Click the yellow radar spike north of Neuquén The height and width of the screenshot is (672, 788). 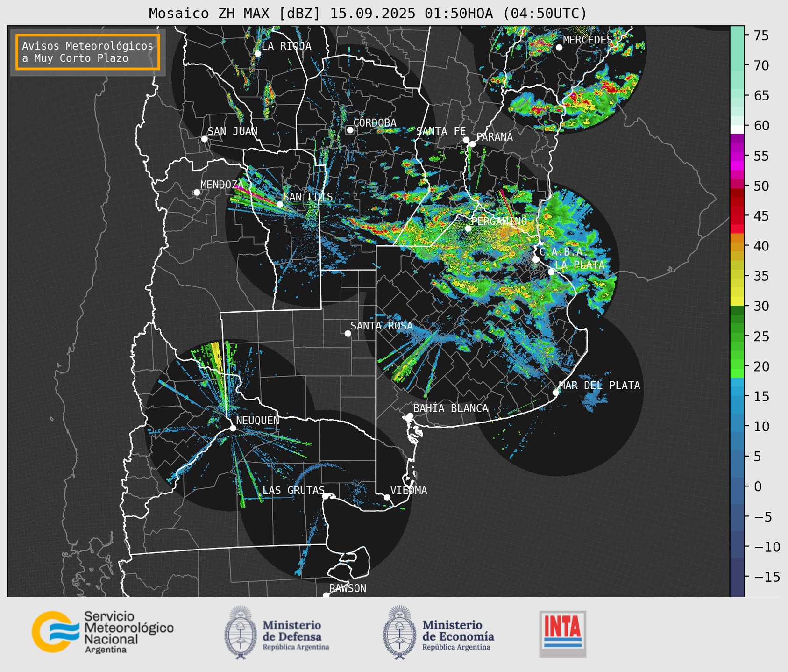point(217,356)
